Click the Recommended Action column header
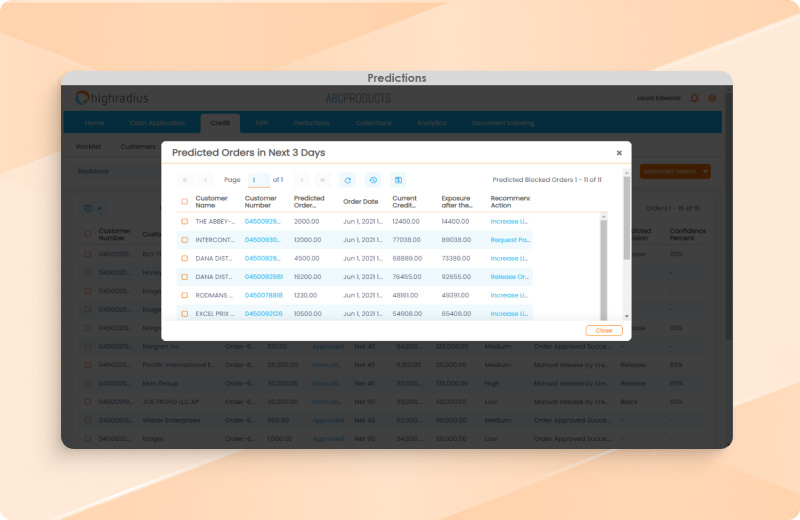This screenshot has height=520, width=800. click(510, 202)
